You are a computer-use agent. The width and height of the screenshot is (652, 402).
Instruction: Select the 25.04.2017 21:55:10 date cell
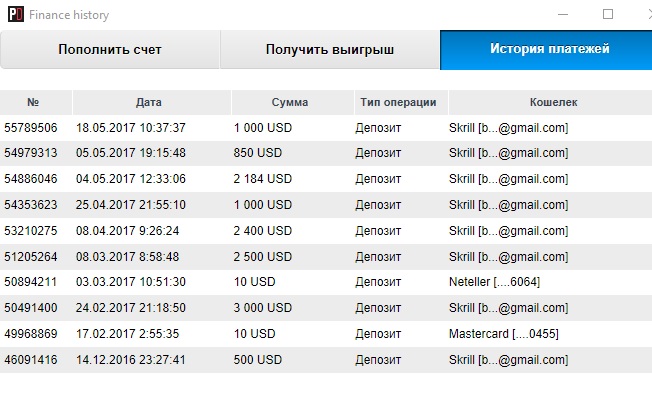point(131,205)
